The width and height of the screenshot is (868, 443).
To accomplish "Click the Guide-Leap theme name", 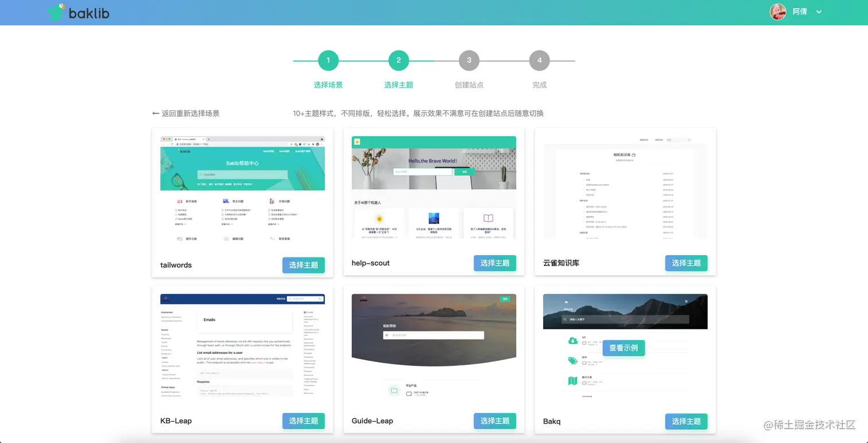I will [x=373, y=421].
